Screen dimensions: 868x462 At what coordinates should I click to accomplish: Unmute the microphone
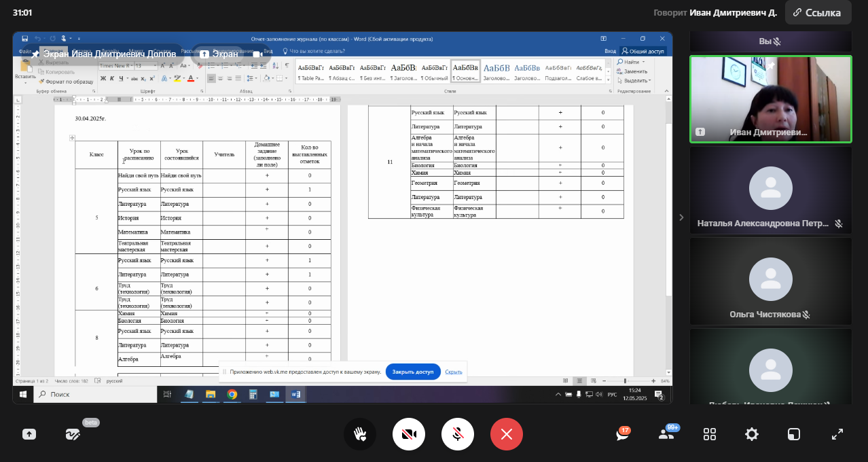pyautogui.click(x=458, y=434)
